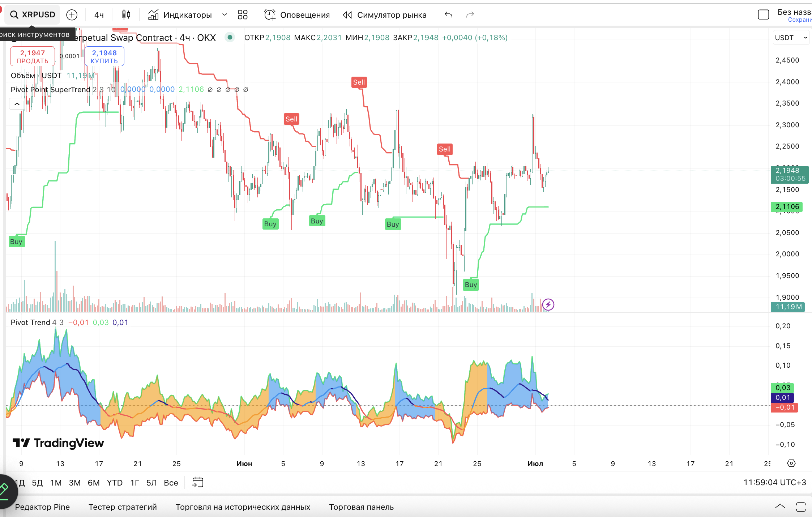This screenshot has width=812, height=517.
Task: Open the Торговая панель tab
Action: pos(361,507)
